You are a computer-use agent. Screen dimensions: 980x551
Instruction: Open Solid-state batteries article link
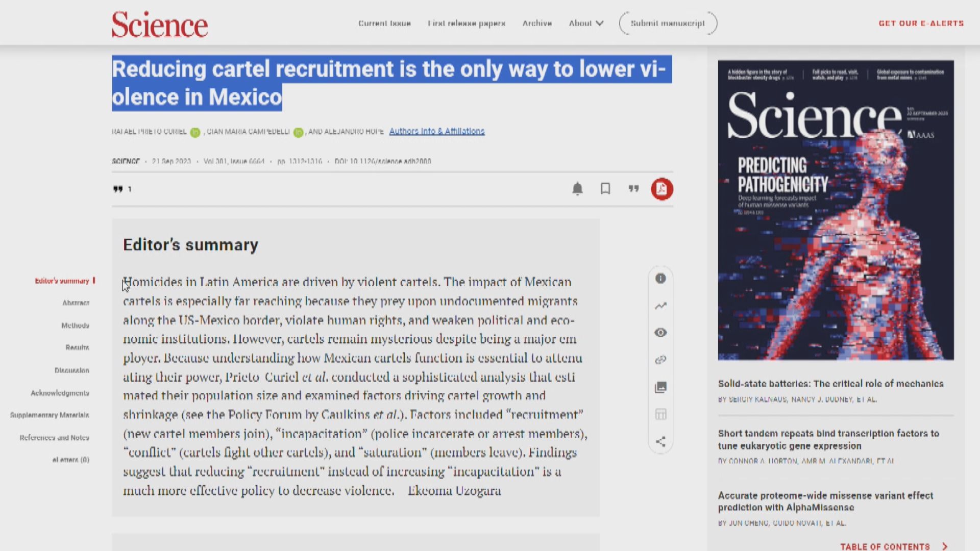[x=830, y=384]
